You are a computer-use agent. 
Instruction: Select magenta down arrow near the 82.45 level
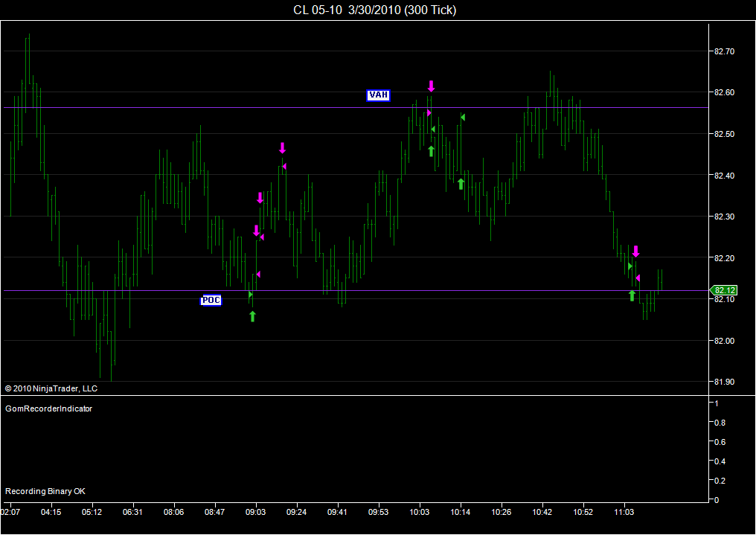tap(282, 148)
